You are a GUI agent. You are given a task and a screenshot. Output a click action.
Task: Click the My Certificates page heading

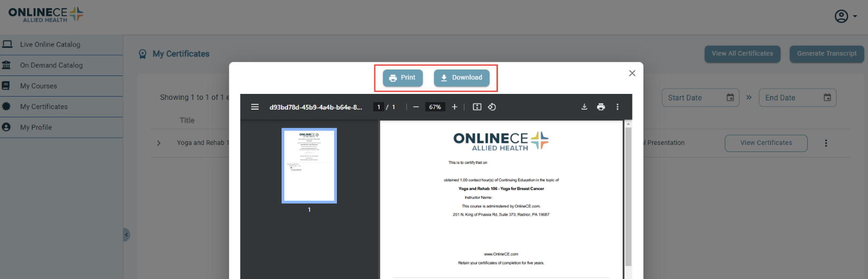[181, 54]
